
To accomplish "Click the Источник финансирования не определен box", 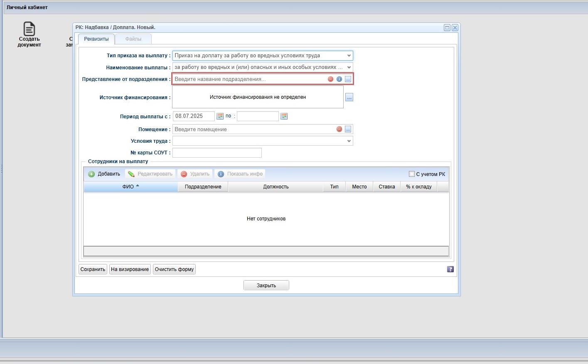I will click(x=258, y=97).
